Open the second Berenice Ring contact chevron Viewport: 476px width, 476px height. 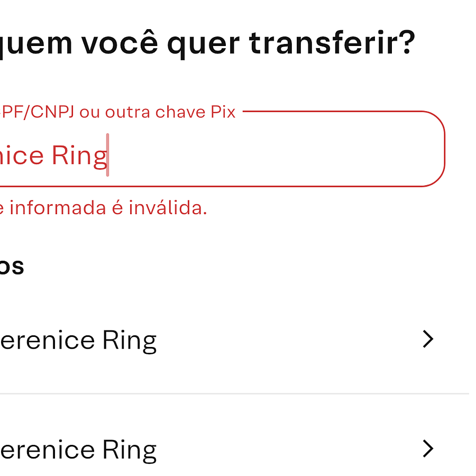pos(428,448)
